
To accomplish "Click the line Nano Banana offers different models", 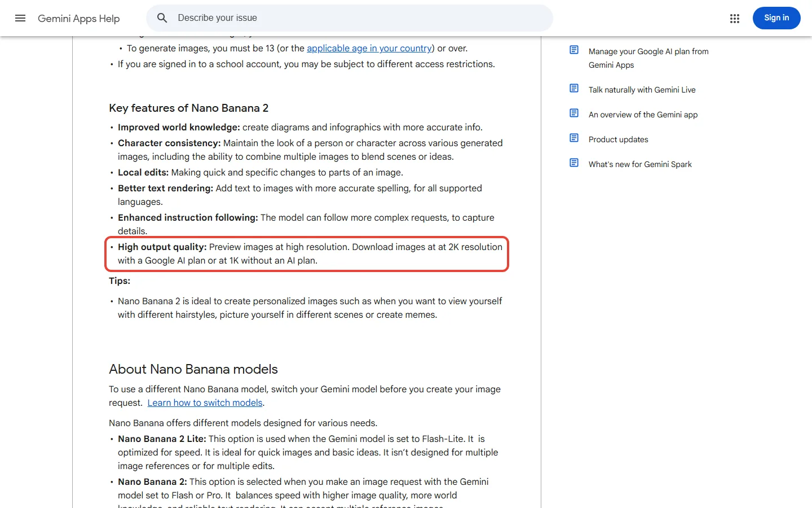I will click(243, 423).
